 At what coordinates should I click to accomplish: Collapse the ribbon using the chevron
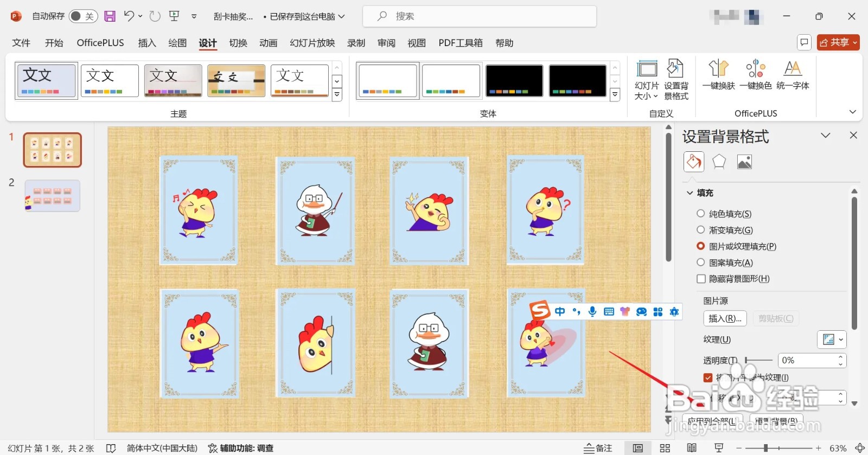[853, 112]
